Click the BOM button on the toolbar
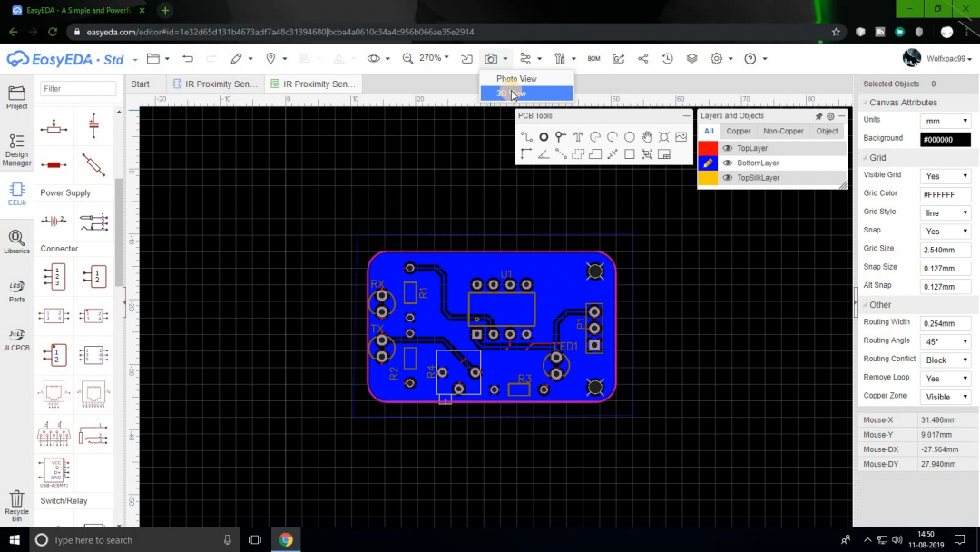Image resolution: width=980 pixels, height=552 pixels. (x=593, y=58)
